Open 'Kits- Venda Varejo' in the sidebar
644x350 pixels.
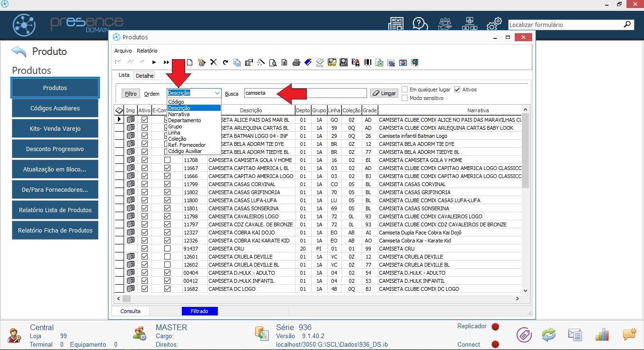55,129
